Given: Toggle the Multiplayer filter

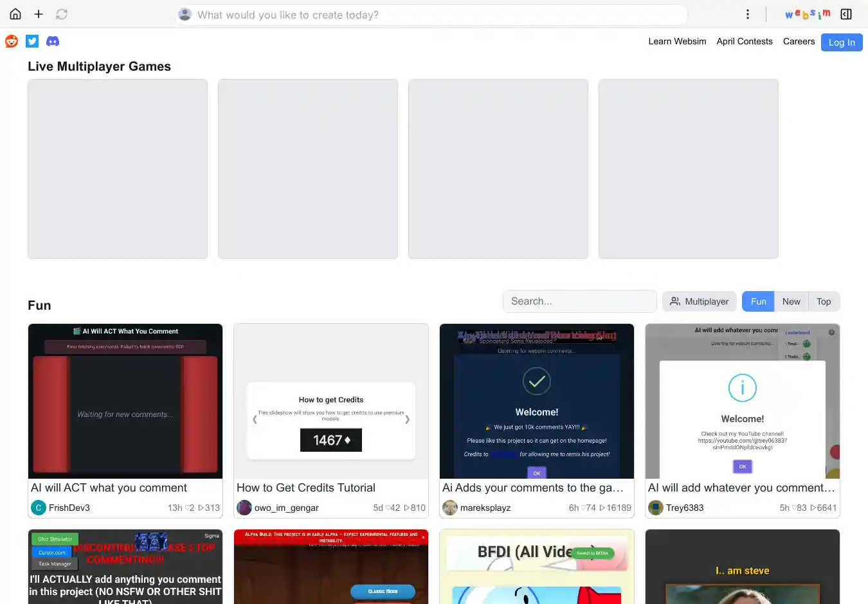Looking at the screenshot, I should (x=699, y=301).
